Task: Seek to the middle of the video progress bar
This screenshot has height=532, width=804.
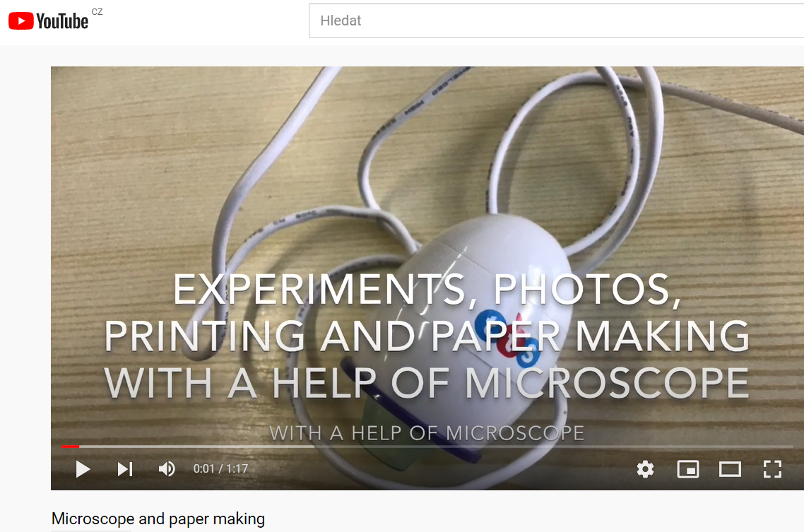Action: (427, 447)
